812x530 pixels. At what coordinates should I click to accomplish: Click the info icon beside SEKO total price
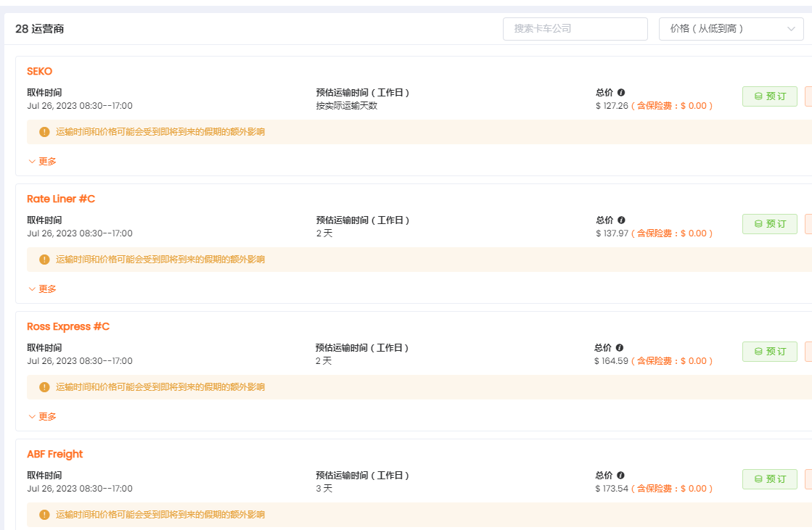[621, 93]
